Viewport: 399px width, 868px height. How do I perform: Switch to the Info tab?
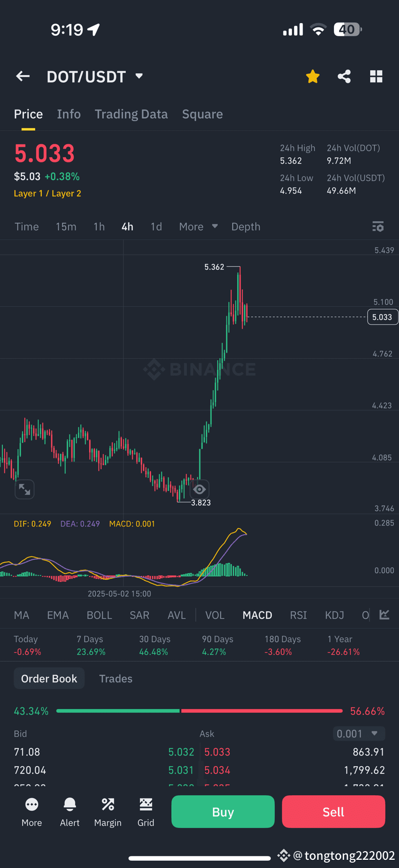(x=69, y=114)
